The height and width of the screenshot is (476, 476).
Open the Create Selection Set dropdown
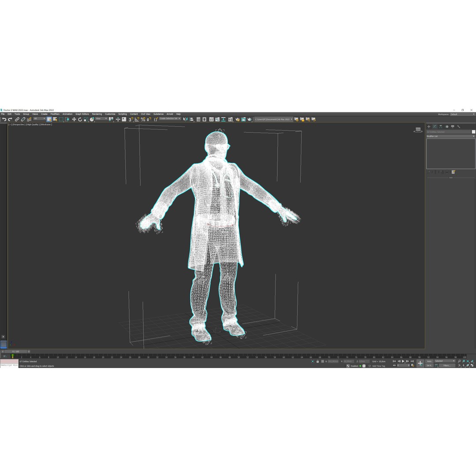tap(170, 119)
